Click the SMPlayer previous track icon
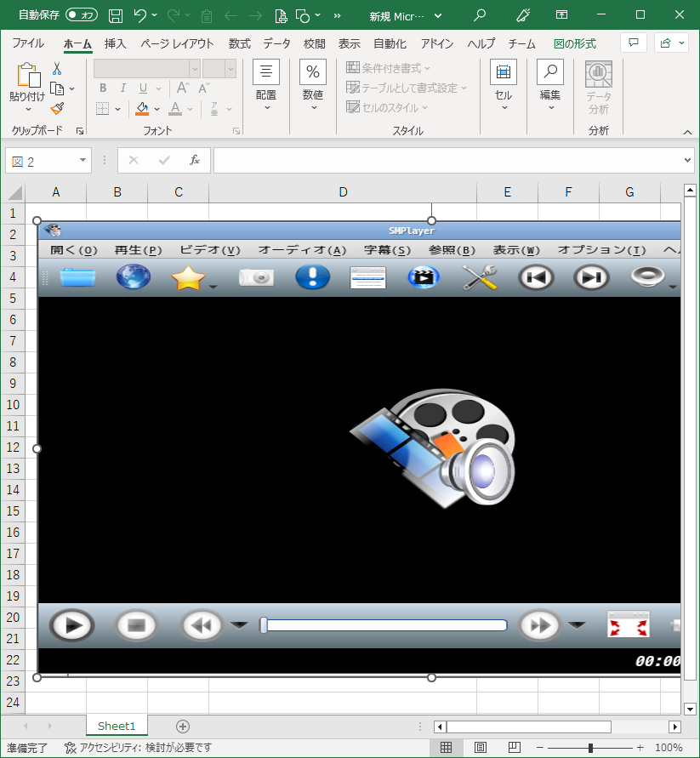The height and width of the screenshot is (758, 700). (536, 277)
